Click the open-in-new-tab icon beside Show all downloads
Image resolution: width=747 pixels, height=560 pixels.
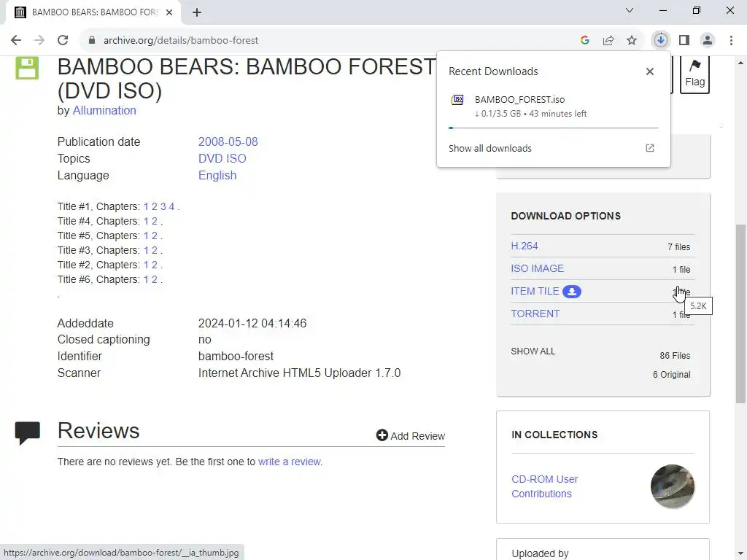pyautogui.click(x=650, y=148)
